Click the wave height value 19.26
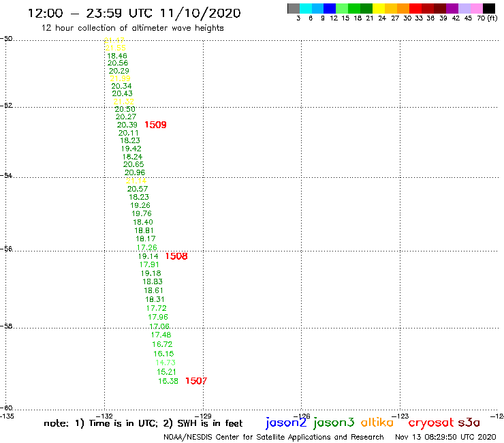The height and width of the screenshot is (443, 504). click(140, 205)
